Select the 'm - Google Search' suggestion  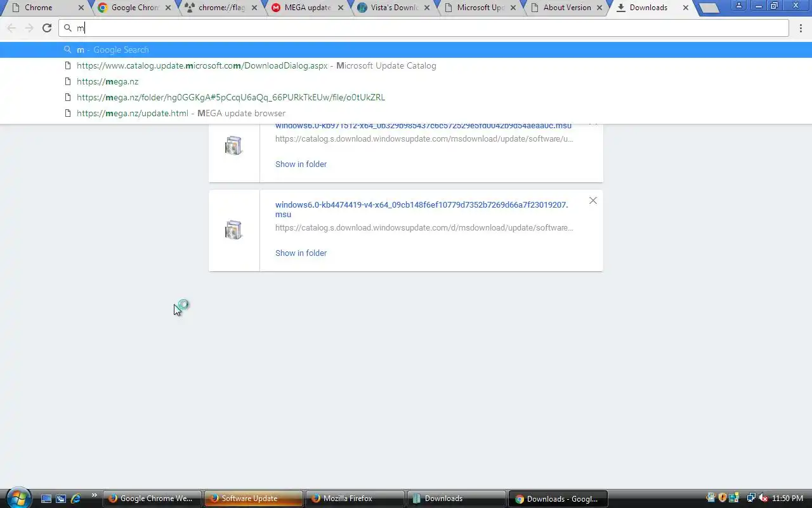click(406, 50)
